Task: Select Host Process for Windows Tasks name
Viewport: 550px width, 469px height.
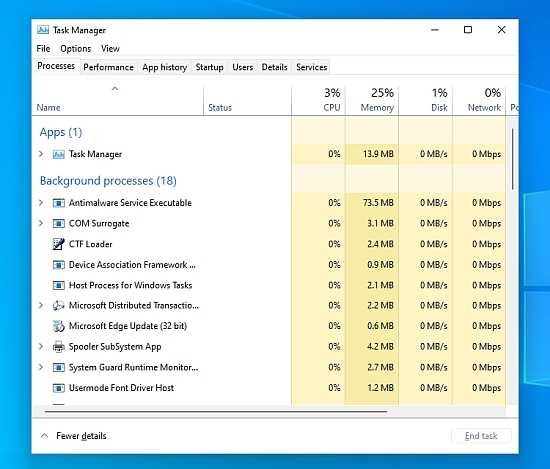Action: point(130,285)
